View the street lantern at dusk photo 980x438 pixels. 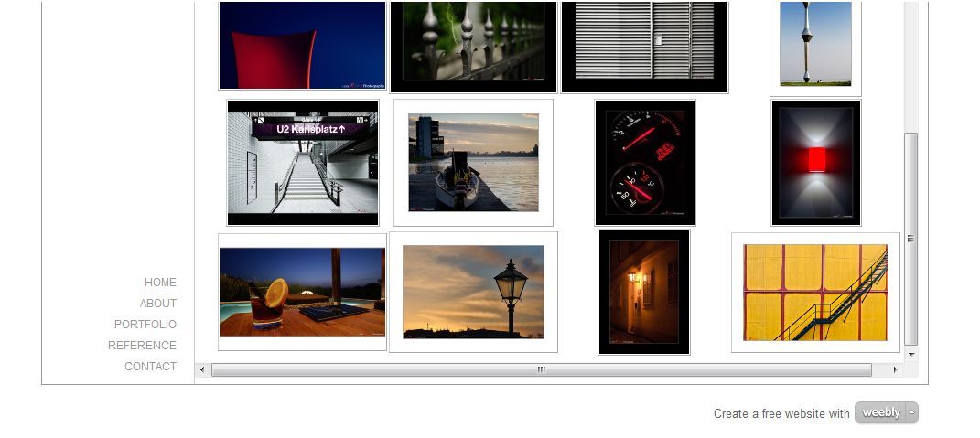473,292
